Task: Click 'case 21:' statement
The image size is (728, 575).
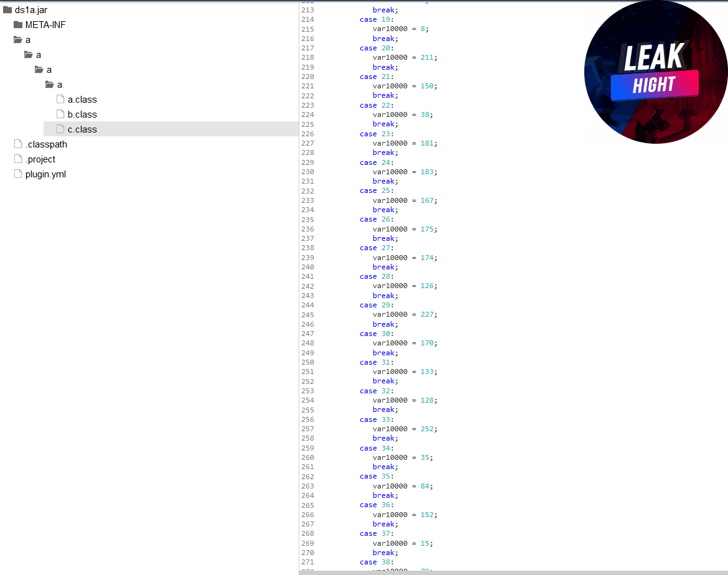Action: (x=376, y=77)
